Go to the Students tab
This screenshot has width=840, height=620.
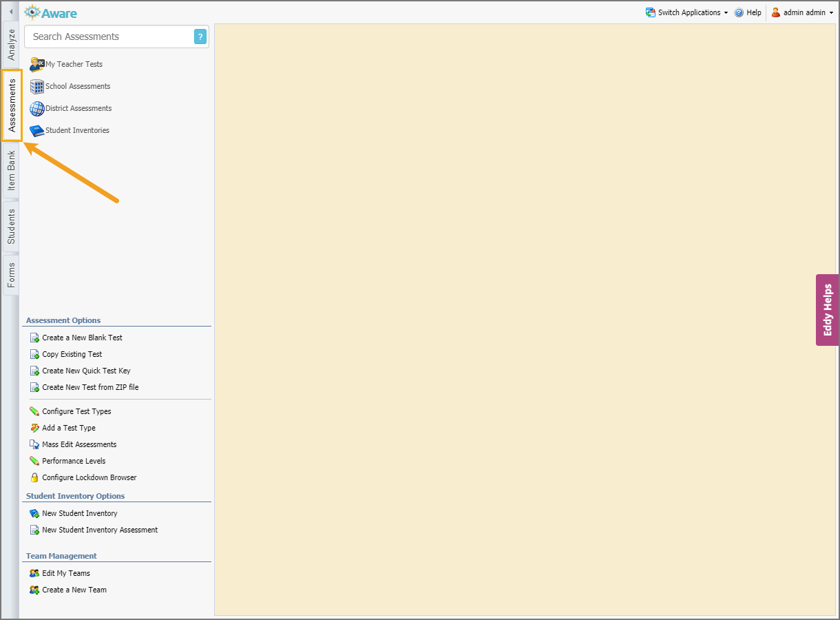click(11, 227)
